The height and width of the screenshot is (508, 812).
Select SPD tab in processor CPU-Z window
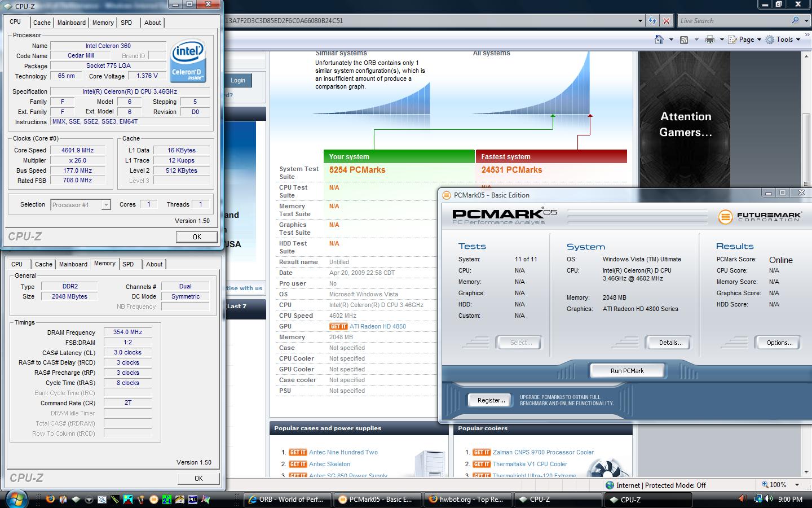tap(126, 23)
